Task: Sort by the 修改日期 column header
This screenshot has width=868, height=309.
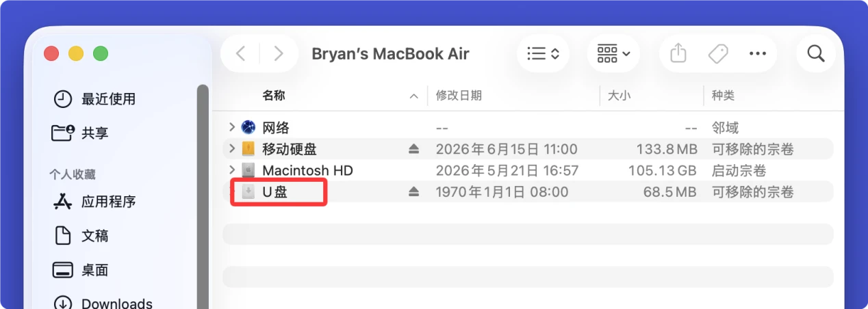Action: point(459,96)
